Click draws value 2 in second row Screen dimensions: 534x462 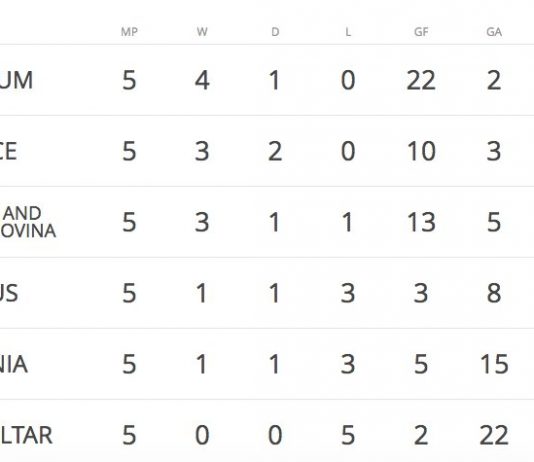click(x=275, y=151)
